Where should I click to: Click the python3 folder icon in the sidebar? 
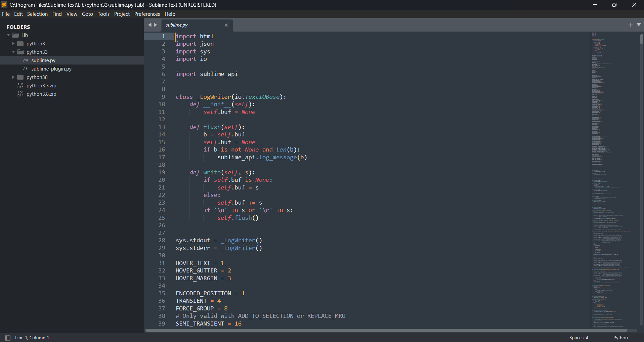[x=21, y=43]
